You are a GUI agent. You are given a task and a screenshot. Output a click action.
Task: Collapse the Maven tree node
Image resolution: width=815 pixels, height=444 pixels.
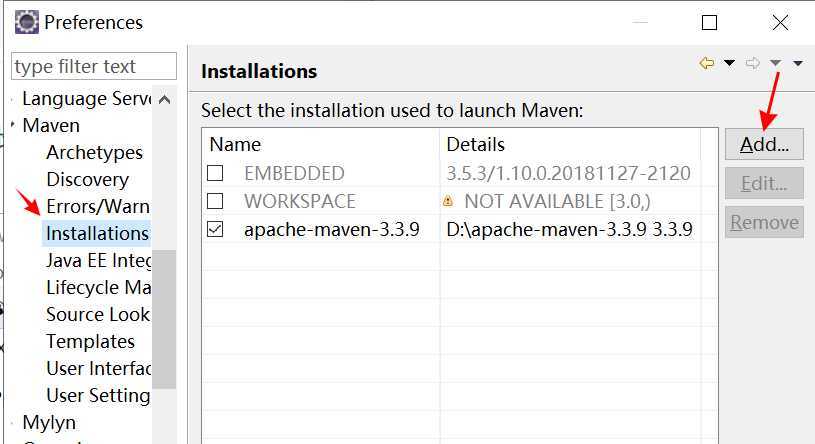point(13,126)
